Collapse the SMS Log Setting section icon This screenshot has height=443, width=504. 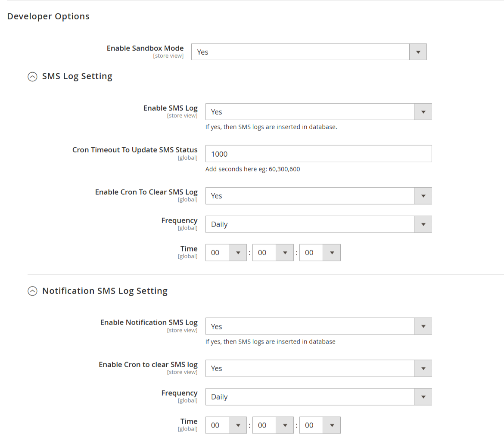click(x=32, y=77)
